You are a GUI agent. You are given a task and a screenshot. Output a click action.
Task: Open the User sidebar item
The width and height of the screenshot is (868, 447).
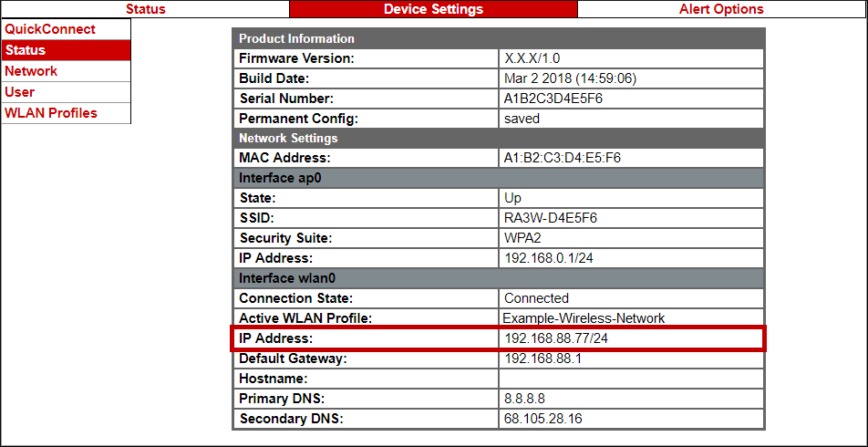click(x=20, y=92)
